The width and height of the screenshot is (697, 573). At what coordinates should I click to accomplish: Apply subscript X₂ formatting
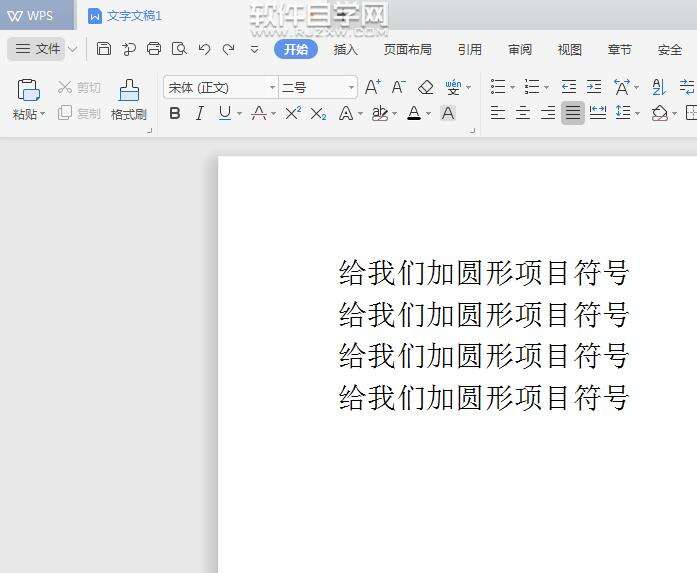318,114
